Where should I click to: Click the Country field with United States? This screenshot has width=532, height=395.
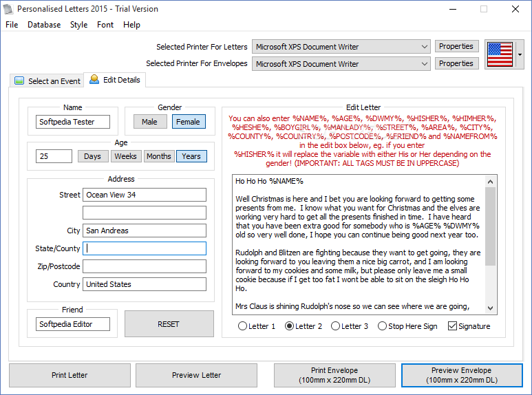[x=145, y=284]
